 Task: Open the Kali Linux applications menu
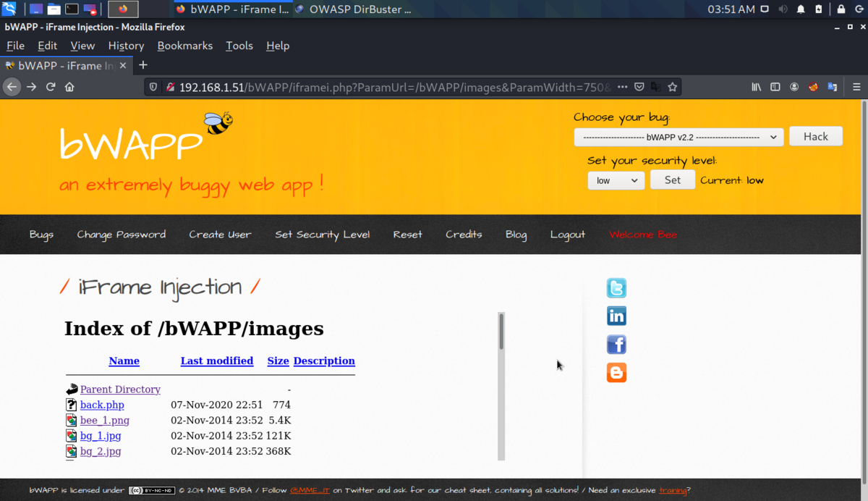[x=9, y=9]
